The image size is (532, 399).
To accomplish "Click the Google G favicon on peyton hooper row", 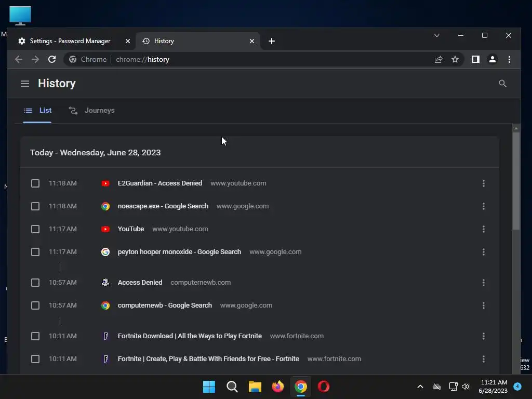I will pos(105,252).
